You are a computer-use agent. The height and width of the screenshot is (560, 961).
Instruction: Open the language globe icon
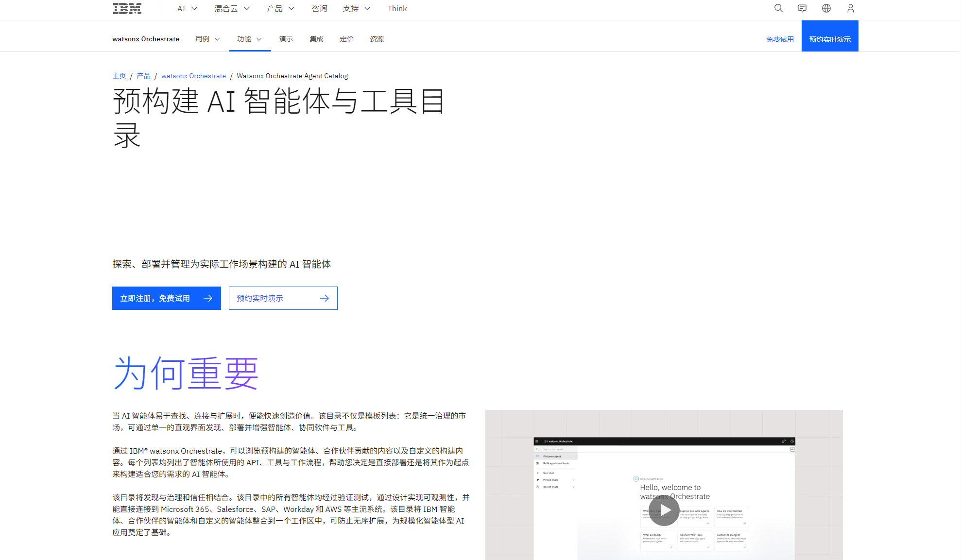coord(826,8)
